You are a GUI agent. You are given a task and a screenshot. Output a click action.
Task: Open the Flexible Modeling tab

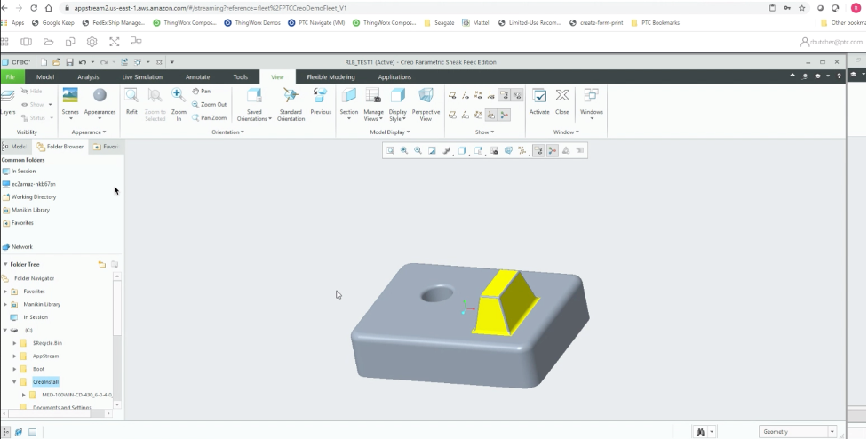pyautogui.click(x=330, y=77)
